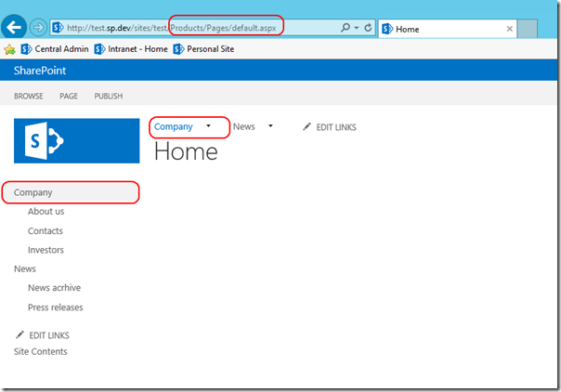
Task: Expand the News top navigation dropdown arrow
Action: pyautogui.click(x=270, y=126)
